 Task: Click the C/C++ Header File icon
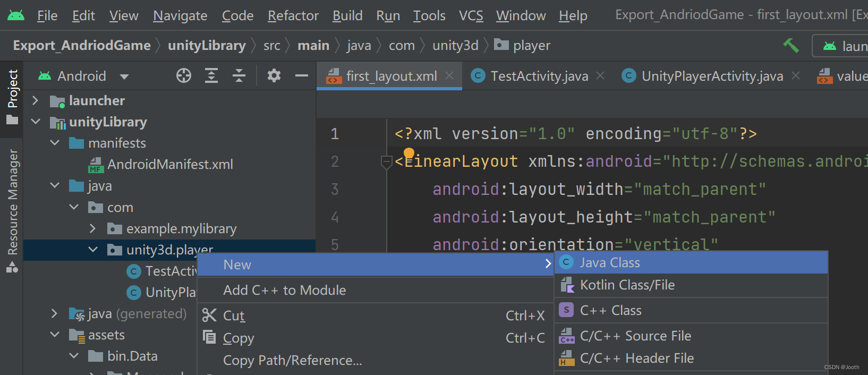click(567, 359)
